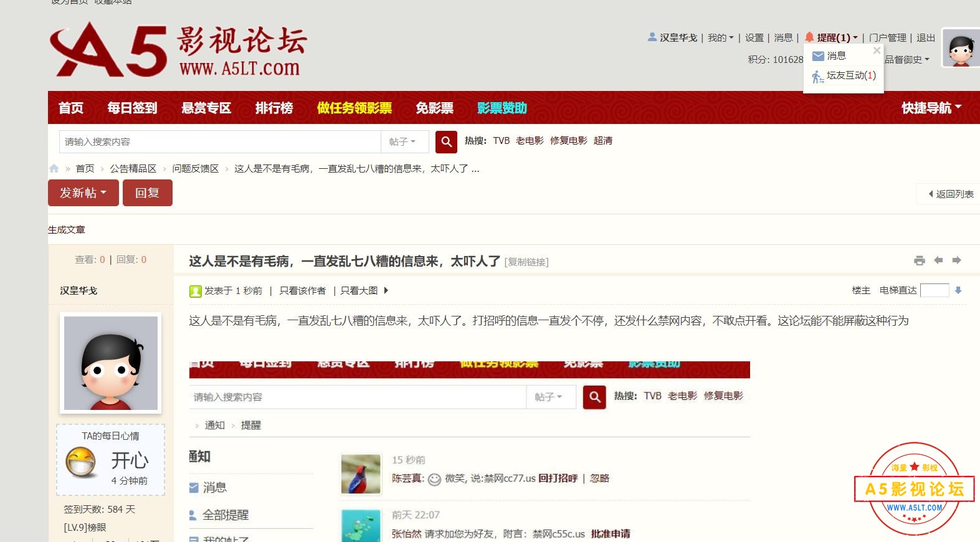
Task: Click 生成文章 link
Action: coord(67,229)
